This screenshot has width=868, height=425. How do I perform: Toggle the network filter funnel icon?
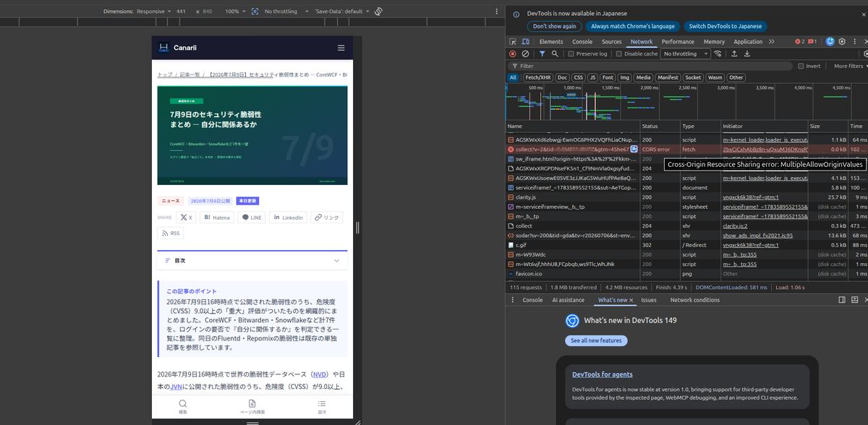(542, 53)
